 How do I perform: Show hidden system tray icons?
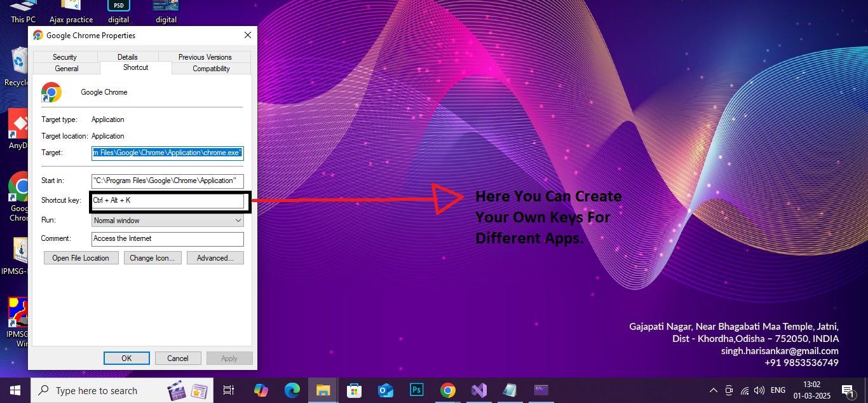(714, 390)
